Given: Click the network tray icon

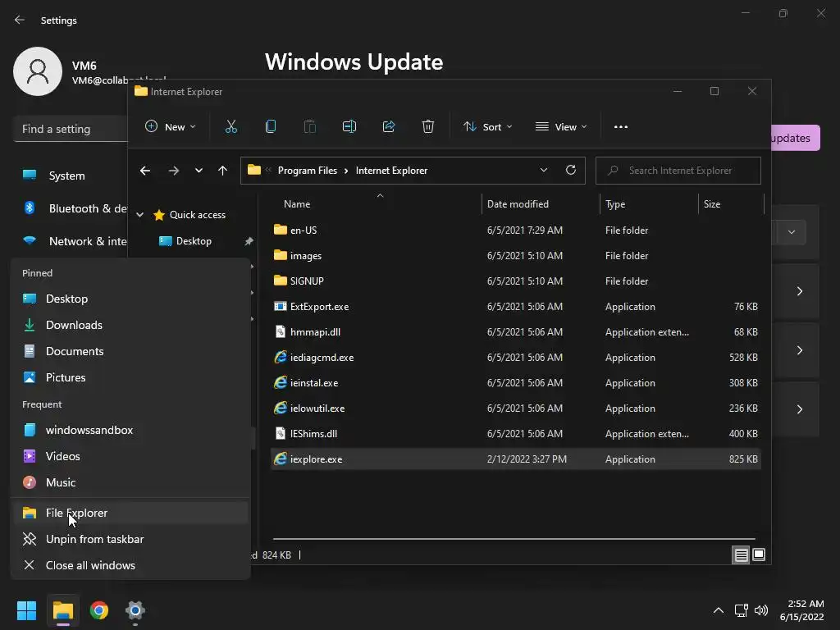Looking at the screenshot, I should [x=741, y=610].
